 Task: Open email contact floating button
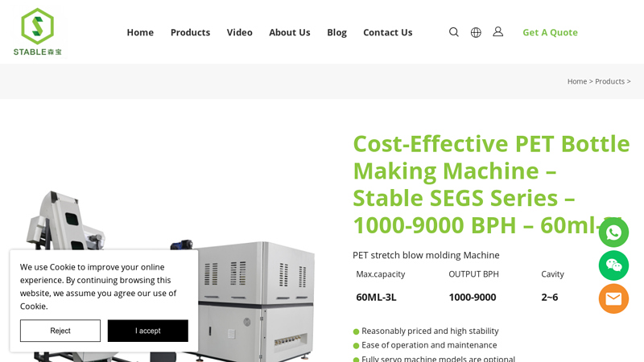click(x=613, y=298)
